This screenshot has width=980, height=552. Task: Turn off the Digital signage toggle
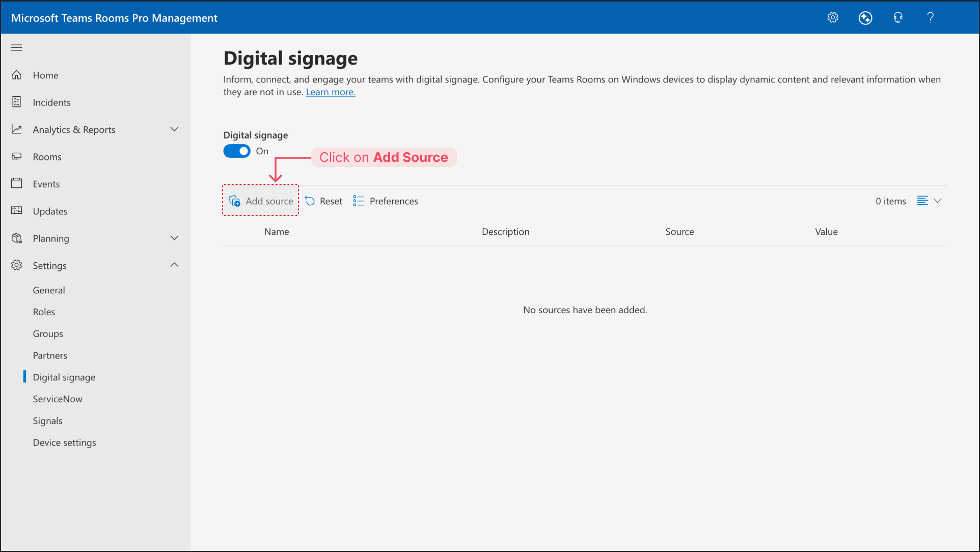tap(237, 151)
